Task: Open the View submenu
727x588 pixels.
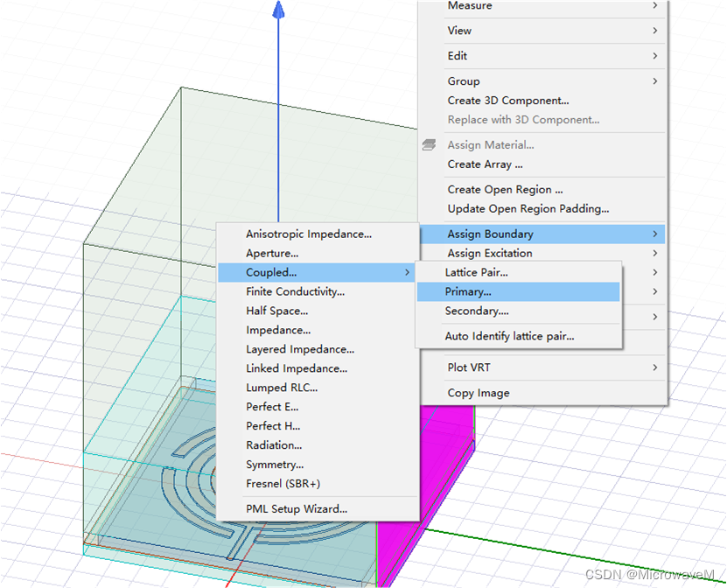Action: [x=542, y=31]
